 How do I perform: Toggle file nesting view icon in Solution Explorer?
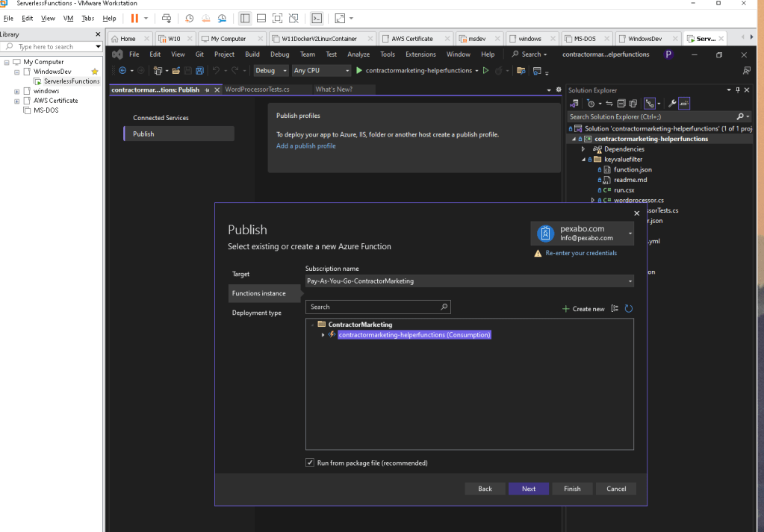coord(650,103)
